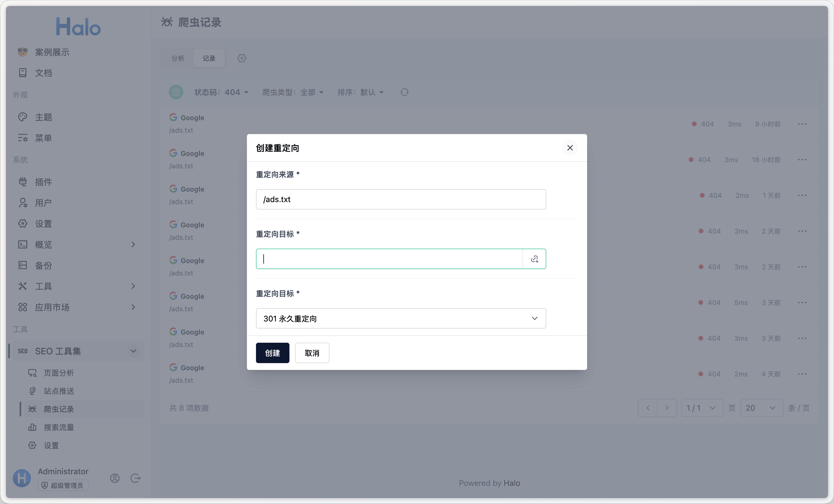Open the 301 永久重定向 dropdown
This screenshot has width=834, height=504.
[x=401, y=318]
